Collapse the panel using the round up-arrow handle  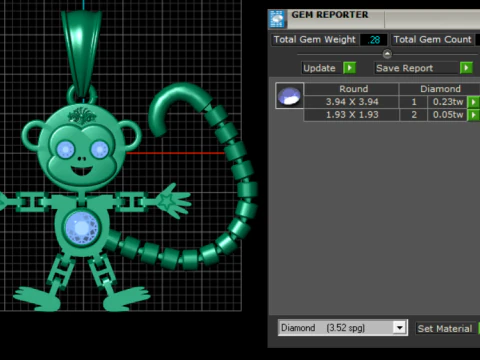[387, 54]
